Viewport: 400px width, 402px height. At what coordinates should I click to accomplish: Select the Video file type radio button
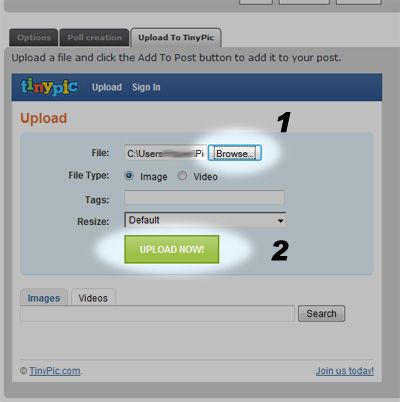coord(182,175)
